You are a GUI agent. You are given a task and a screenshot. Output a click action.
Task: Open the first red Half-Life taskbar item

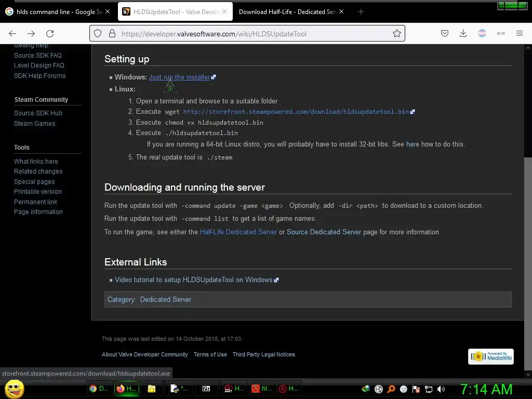pyautogui.click(x=234, y=389)
